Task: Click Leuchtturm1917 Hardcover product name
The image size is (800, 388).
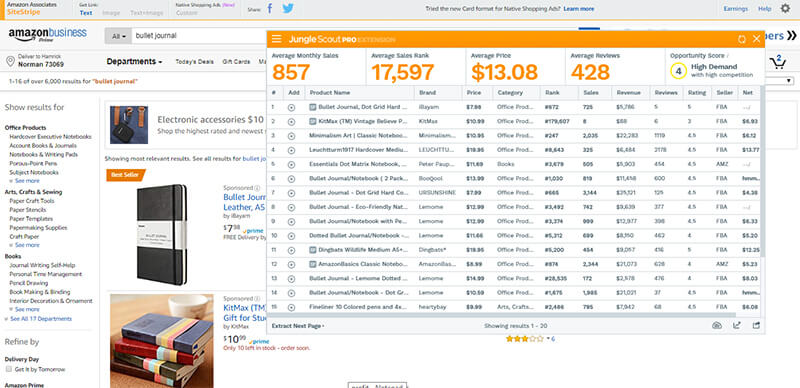Action: click(x=359, y=150)
